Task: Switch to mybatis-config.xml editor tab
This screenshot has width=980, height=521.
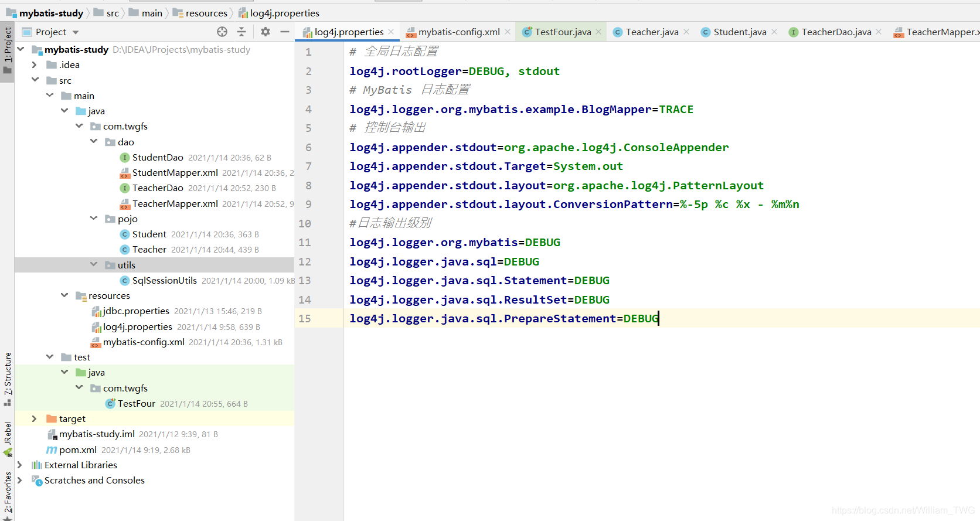Action: click(459, 32)
